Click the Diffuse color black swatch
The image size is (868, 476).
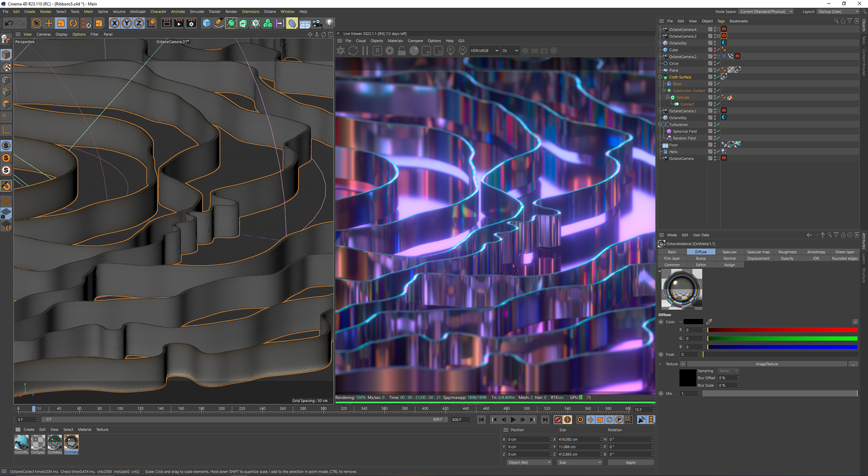(x=693, y=322)
